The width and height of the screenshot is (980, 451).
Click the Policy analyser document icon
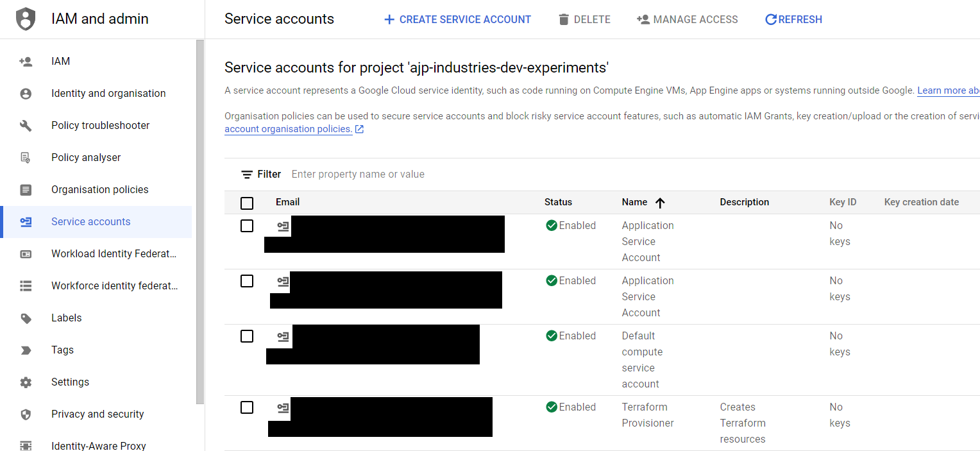click(26, 158)
